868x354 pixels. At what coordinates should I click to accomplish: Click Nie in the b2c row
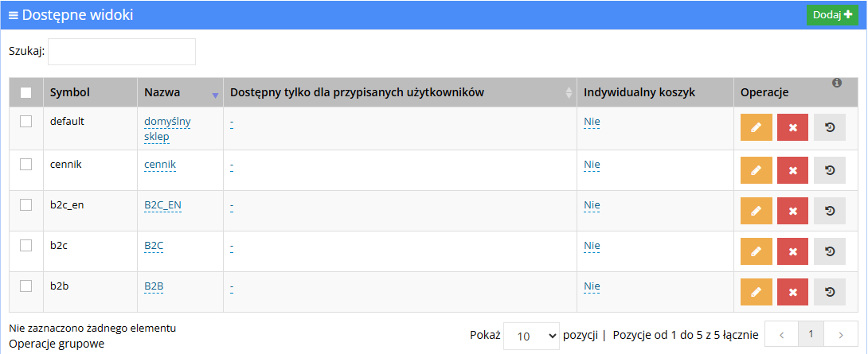click(592, 246)
